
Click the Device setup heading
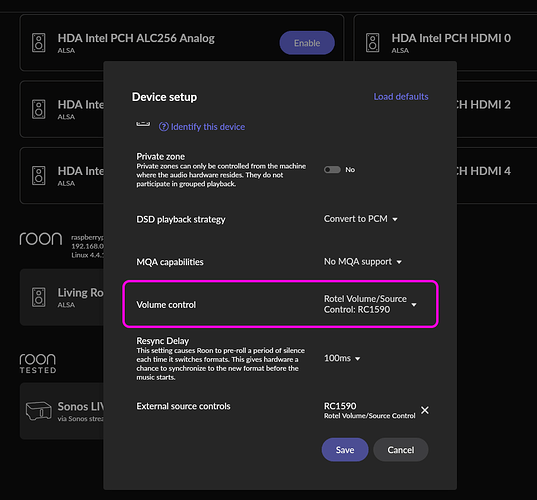coord(164,97)
